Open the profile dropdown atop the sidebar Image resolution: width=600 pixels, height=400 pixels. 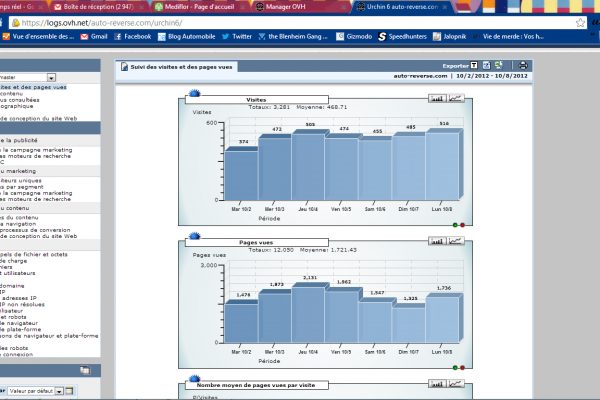[x=27, y=77]
